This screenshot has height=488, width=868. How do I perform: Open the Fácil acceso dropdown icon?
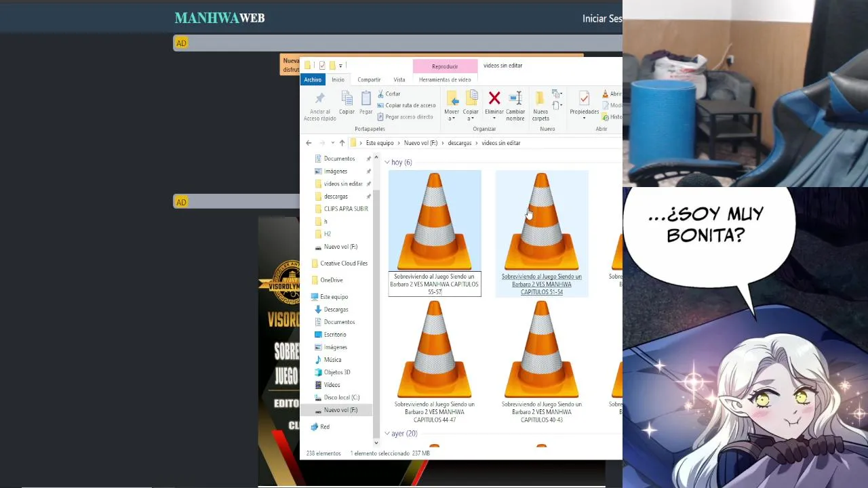557,105
